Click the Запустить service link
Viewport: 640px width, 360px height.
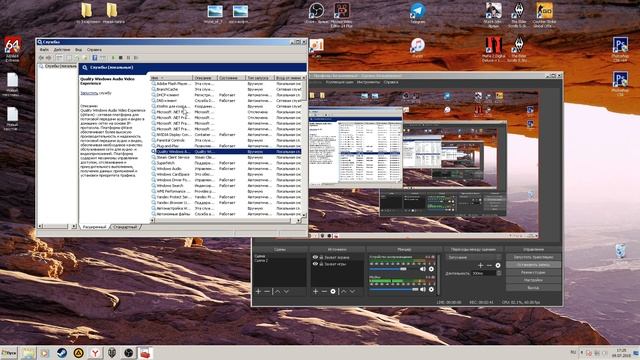click(x=89, y=93)
